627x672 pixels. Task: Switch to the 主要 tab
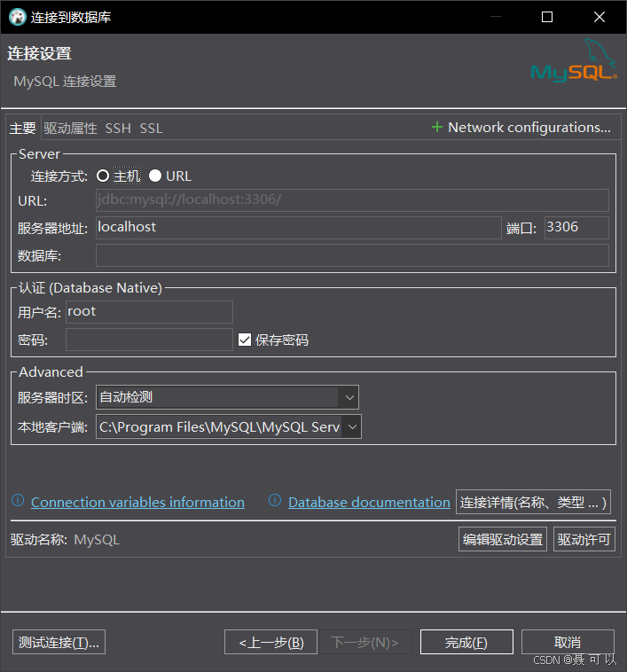tap(23, 129)
